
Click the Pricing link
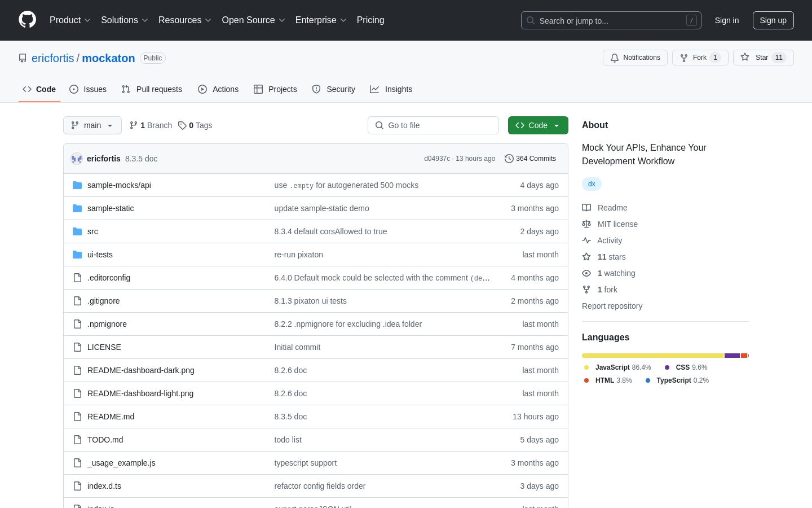click(x=370, y=20)
